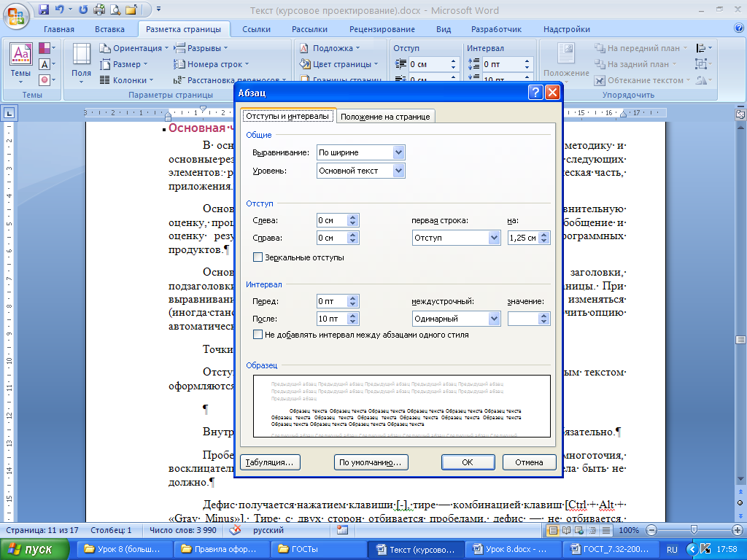
Task: Click spelling check status icon
Action: click(x=234, y=530)
